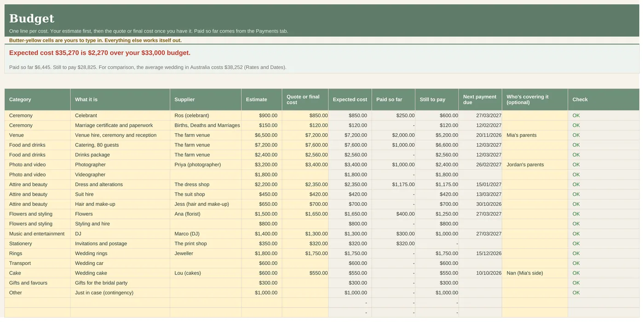This screenshot has width=644, height=322.
Task: Select the Priya (photographer) cell
Action: point(206,165)
